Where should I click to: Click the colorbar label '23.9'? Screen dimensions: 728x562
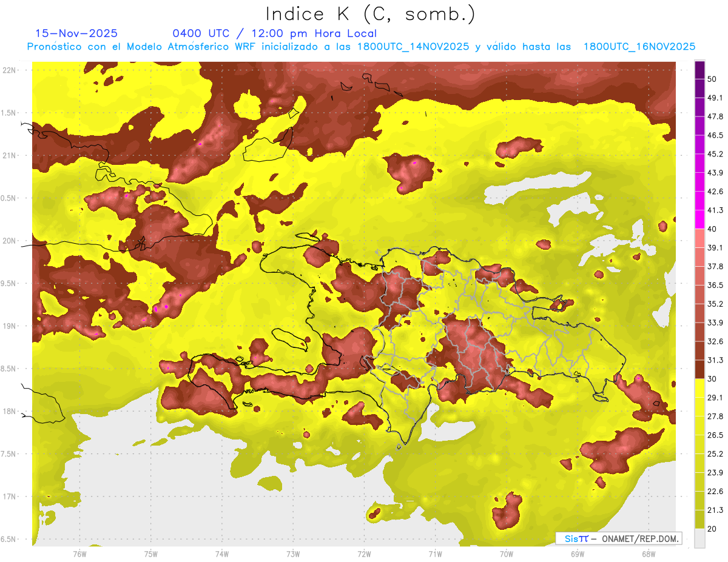(715, 473)
